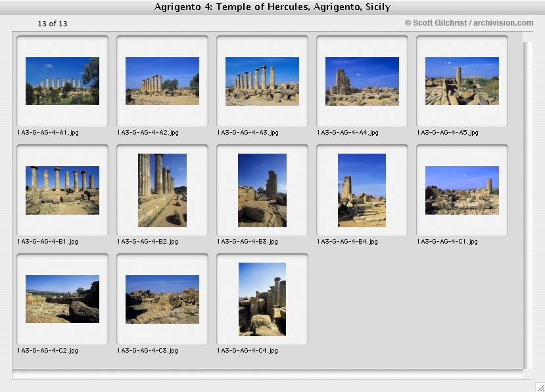Click filename label 1A3-G-AG-4-B4.jpg
The width and height of the screenshot is (545, 392).
point(347,242)
